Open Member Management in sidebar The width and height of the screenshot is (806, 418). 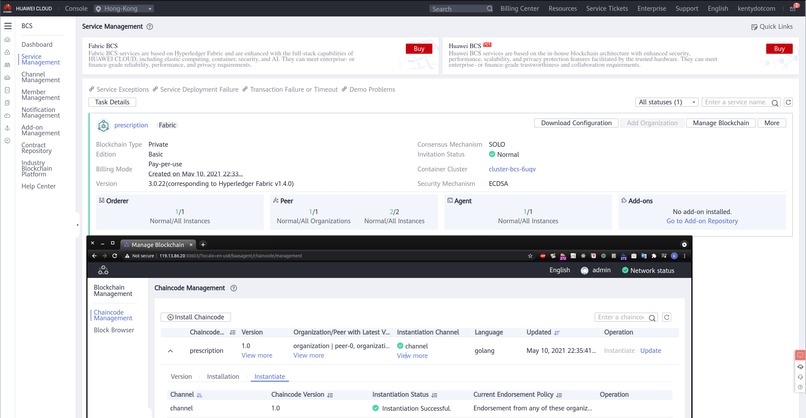tap(41, 95)
